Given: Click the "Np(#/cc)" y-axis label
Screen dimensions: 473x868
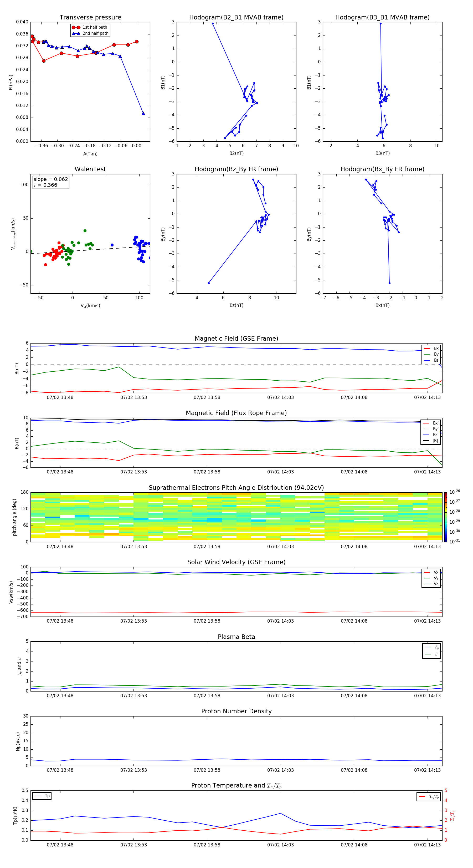Looking at the screenshot, I should click(18, 741).
